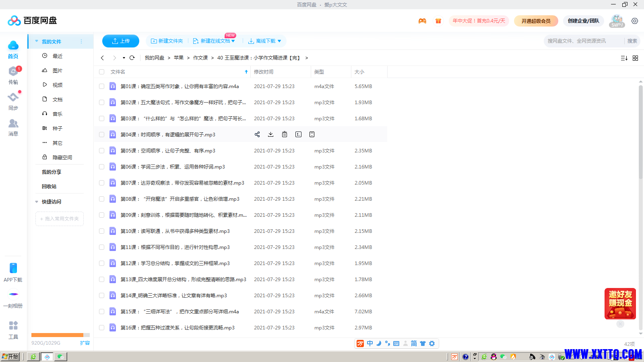Check the box for 第03课 file
Image resolution: width=644 pixels, height=362 pixels.
pos(102,119)
